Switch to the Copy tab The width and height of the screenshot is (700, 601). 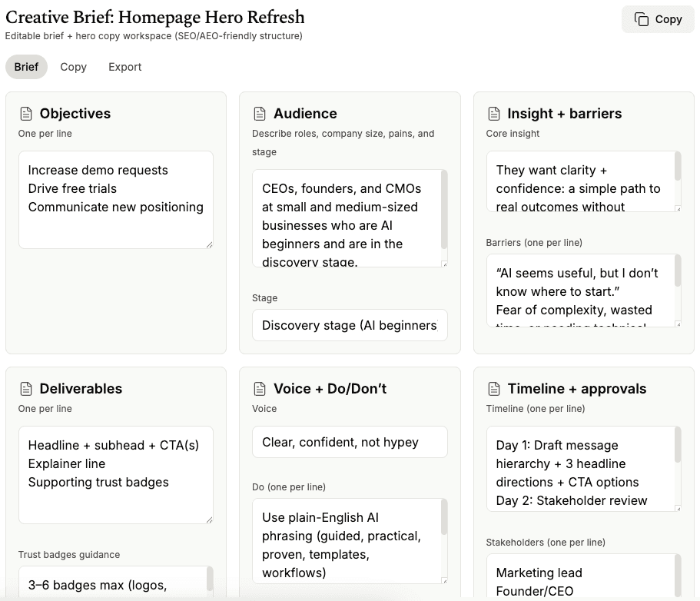[73, 67]
